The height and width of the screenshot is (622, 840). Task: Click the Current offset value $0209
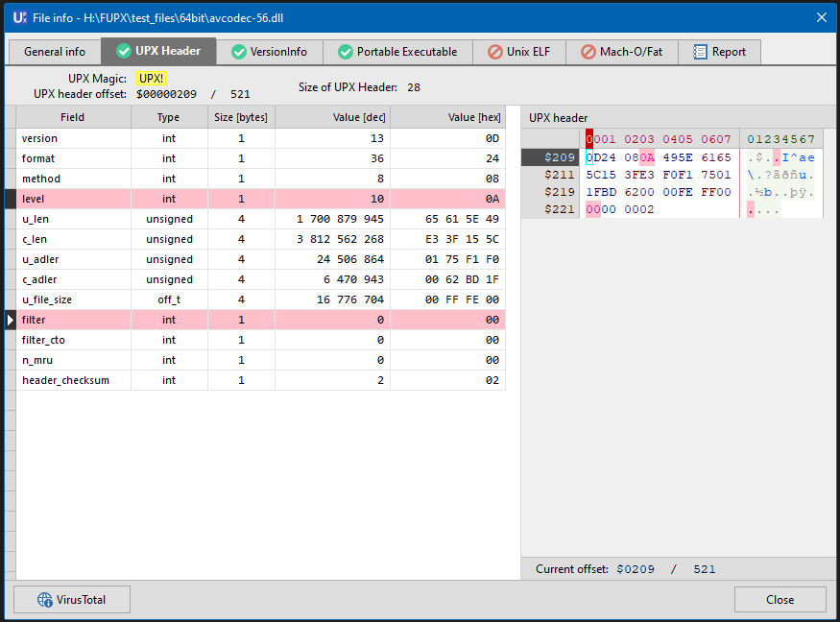(636, 569)
